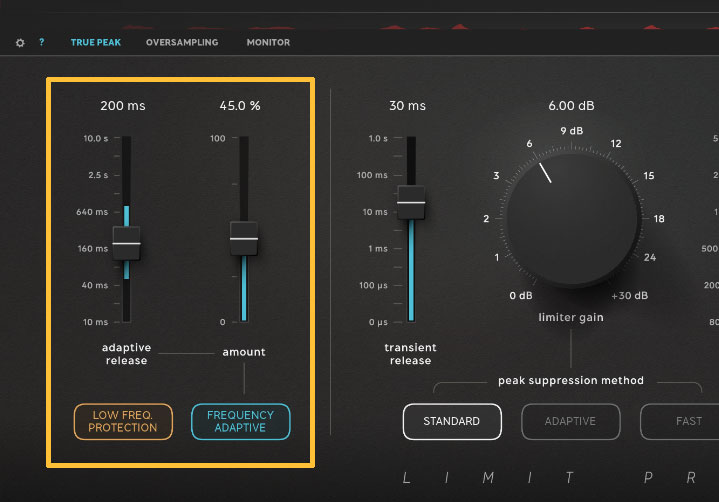Screen dimensions: 719x502
Task: Click the adaptive release slider handle
Action: click(x=127, y=243)
